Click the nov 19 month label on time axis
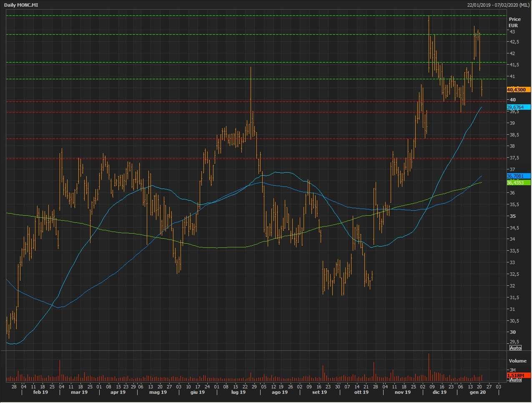 [402, 392]
